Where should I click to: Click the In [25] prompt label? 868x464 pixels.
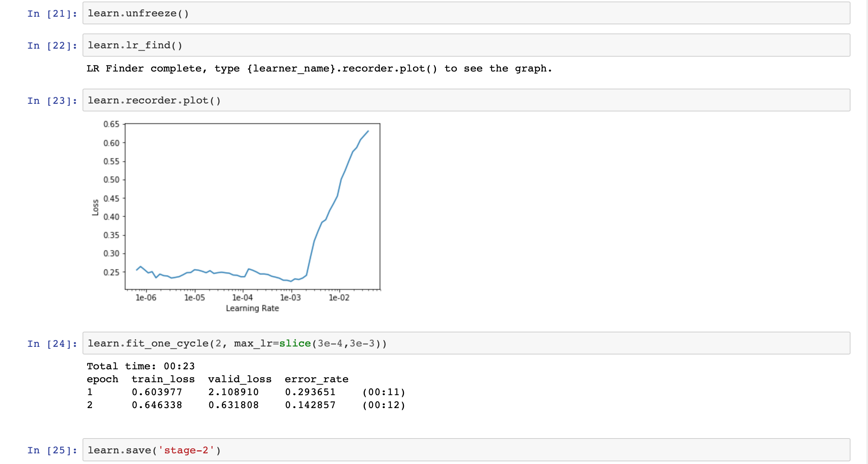point(52,451)
